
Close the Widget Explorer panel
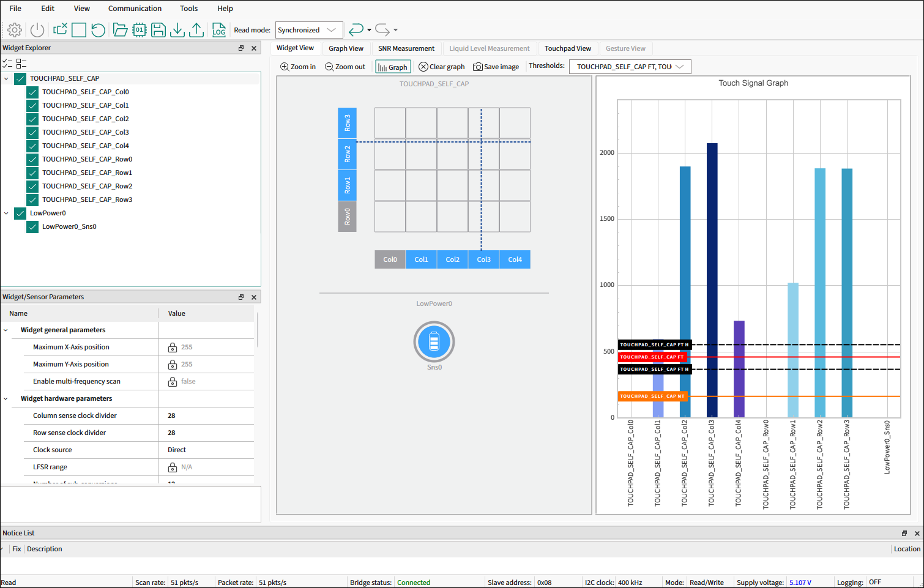(254, 48)
